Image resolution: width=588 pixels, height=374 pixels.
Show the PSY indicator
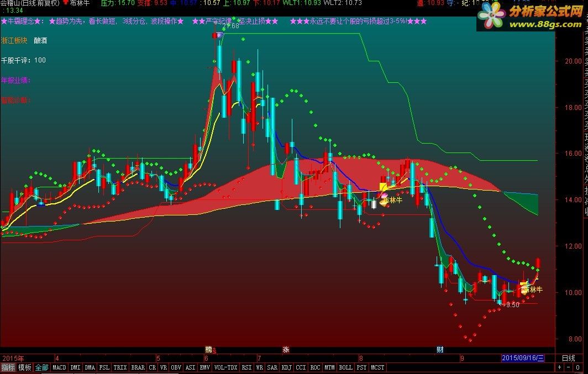[x=361, y=367]
